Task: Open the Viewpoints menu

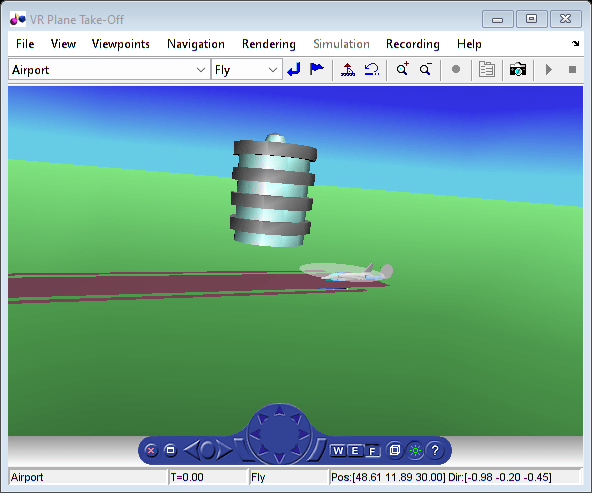Action: tap(120, 44)
